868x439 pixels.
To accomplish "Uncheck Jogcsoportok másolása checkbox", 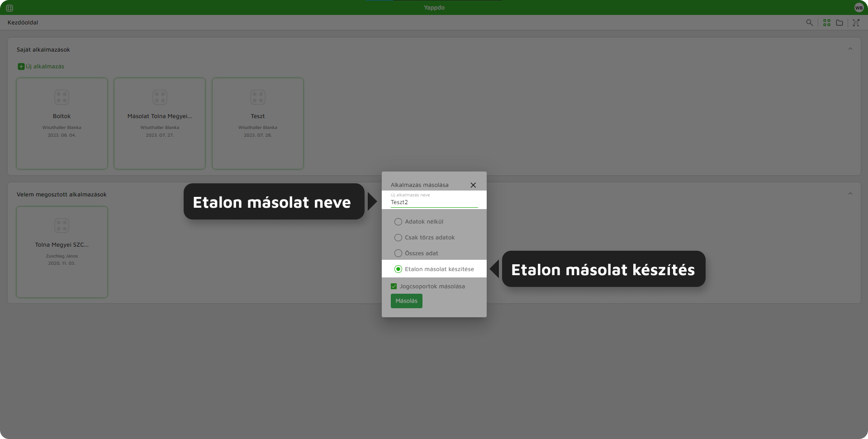I will pos(394,286).
